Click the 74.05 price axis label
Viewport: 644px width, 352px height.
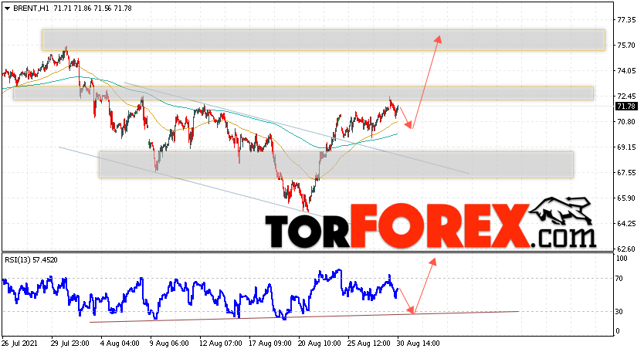627,71
